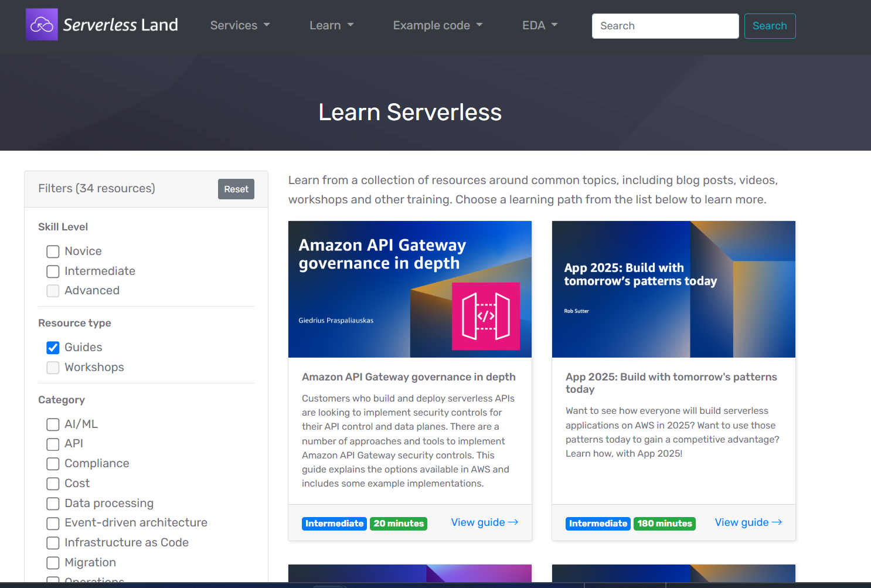Click the Serverless Land site title text
Image resolution: width=871 pixels, height=588 pixels.
pyautogui.click(x=120, y=25)
